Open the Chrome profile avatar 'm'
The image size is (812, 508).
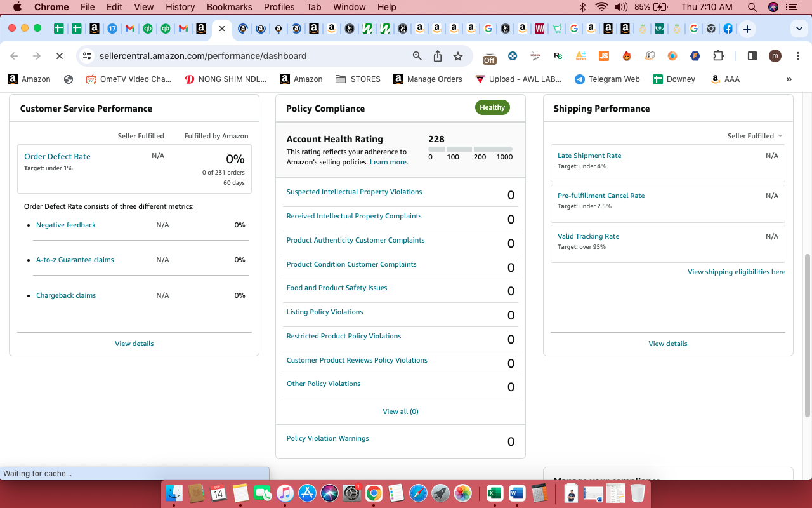click(775, 56)
